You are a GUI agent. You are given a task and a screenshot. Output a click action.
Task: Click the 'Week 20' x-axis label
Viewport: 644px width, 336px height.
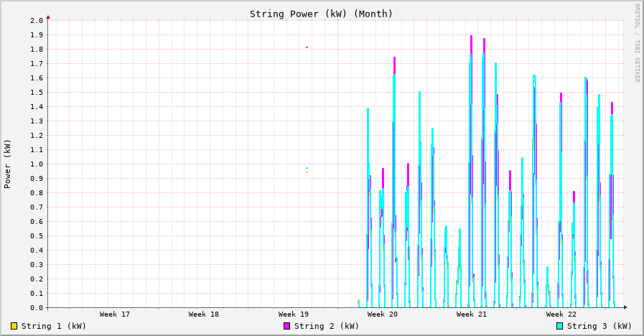click(x=383, y=314)
